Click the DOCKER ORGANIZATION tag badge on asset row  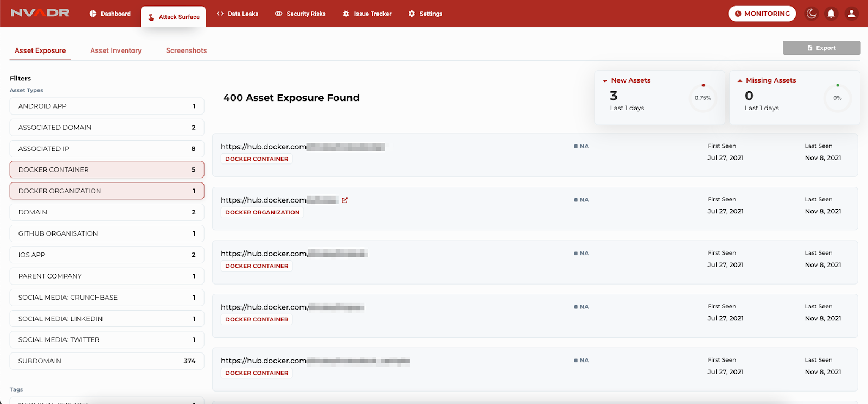pyautogui.click(x=262, y=212)
